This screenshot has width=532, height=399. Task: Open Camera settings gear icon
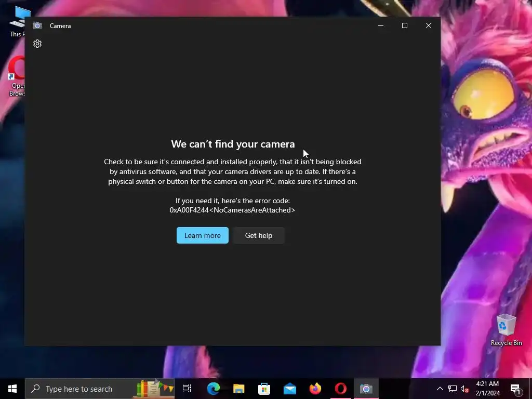point(37,44)
